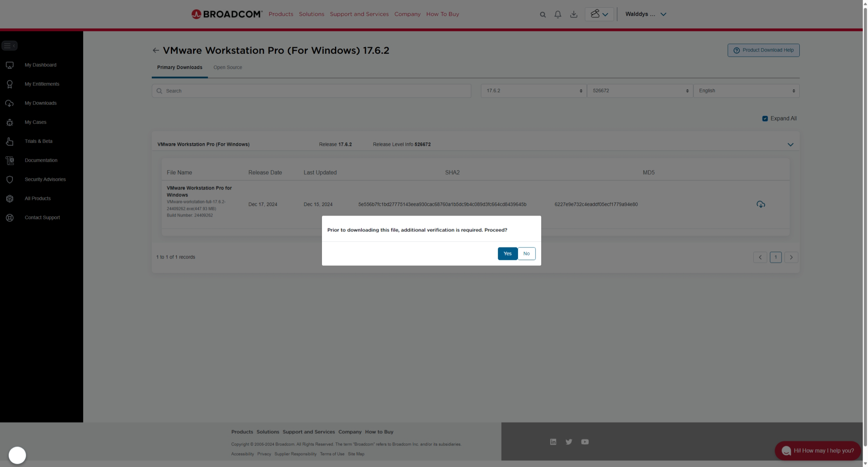
Task: Click the Security Advisories shield icon
Action: click(x=9, y=180)
